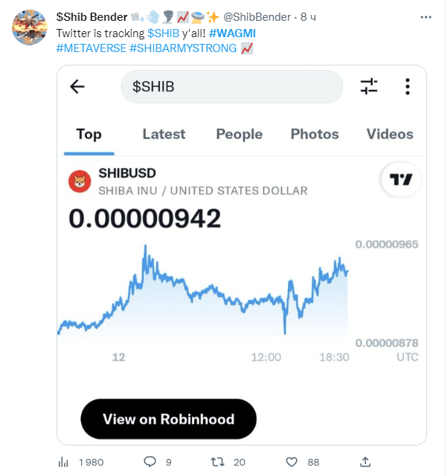Click the $SHIB search field

(231, 87)
